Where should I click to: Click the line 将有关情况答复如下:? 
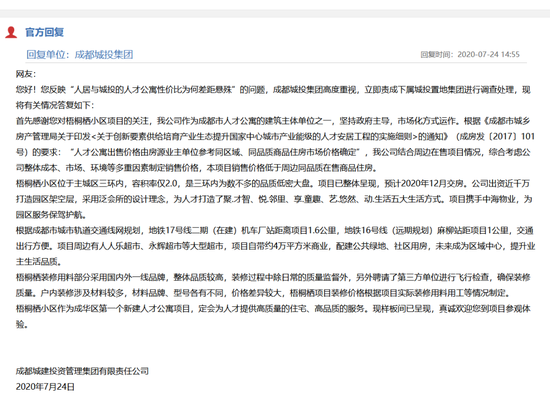pos(55,105)
